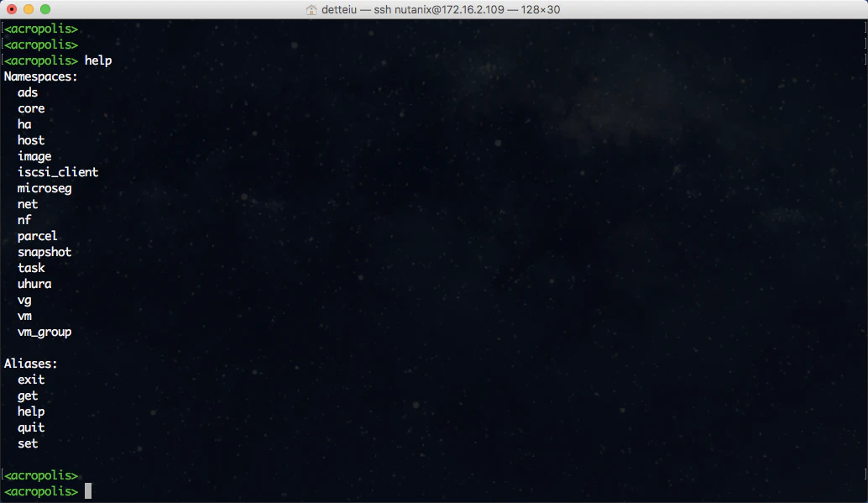Image resolution: width=868 pixels, height=503 pixels.
Task: Select the two-letter "vm" namespace entry
Action: (x=24, y=316)
